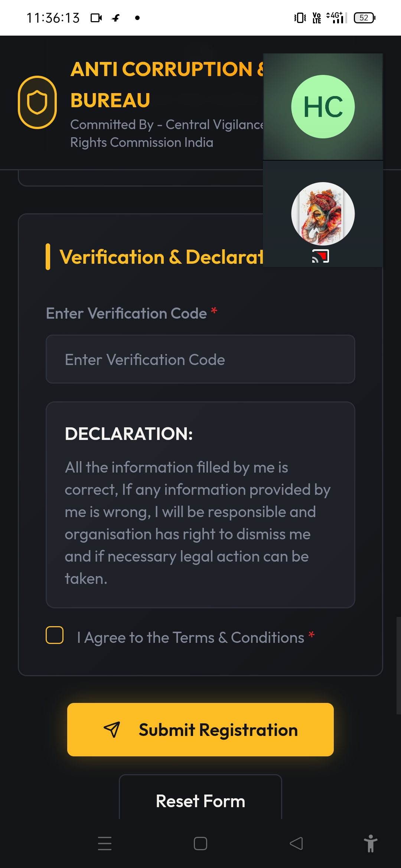This screenshot has height=868, width=401.
Task: Tap the HC avatar tile
Action: pos(323,107)
